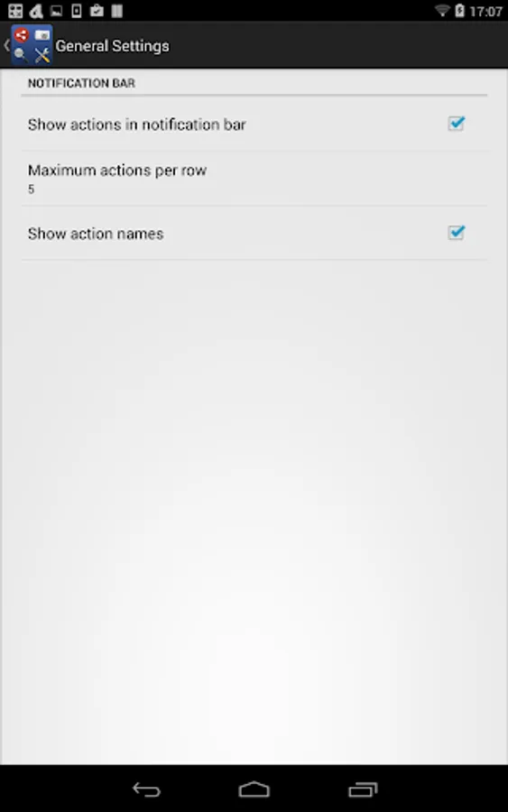Tap the battery icon in status bar

tap(459, 10)
